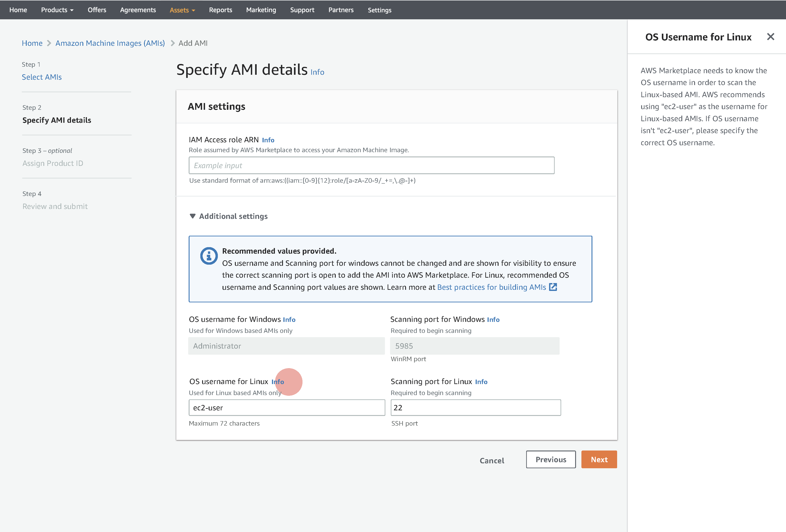Click the external link icon after Best practices
The width and height of the screenshot is (786, 532).
pos(553,287)
